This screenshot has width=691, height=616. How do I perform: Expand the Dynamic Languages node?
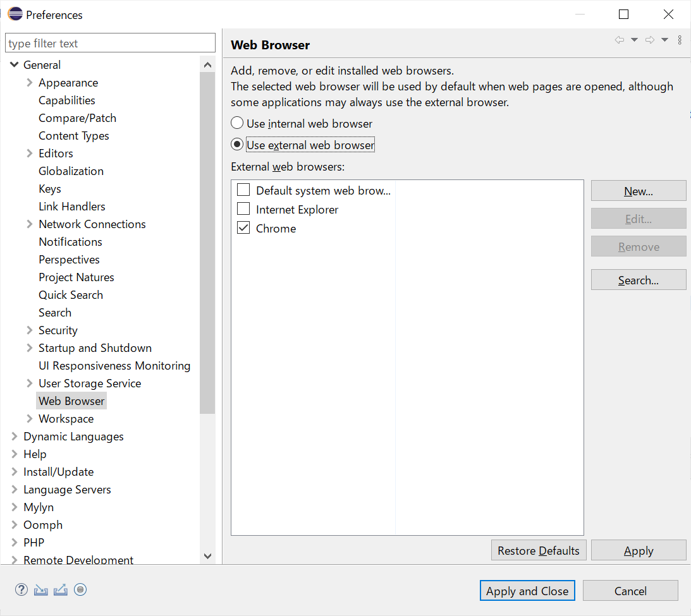(x=14, y=436)
